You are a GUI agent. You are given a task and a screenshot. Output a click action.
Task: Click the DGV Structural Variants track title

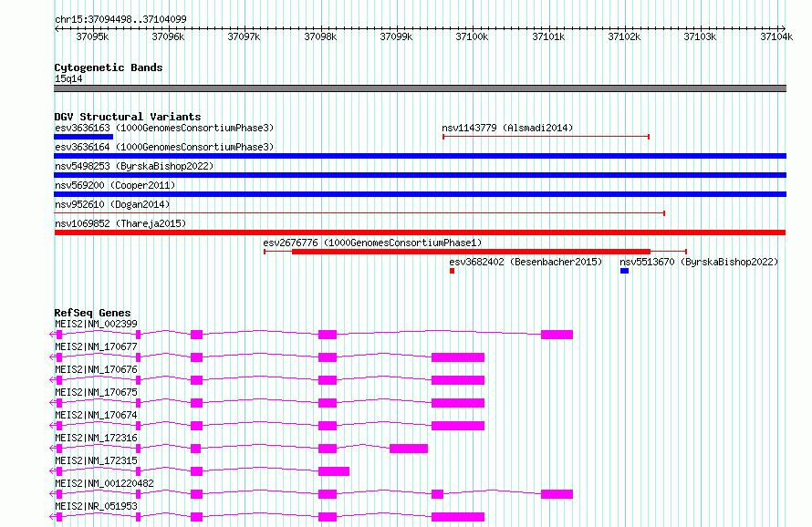click(x=128, y=117)
